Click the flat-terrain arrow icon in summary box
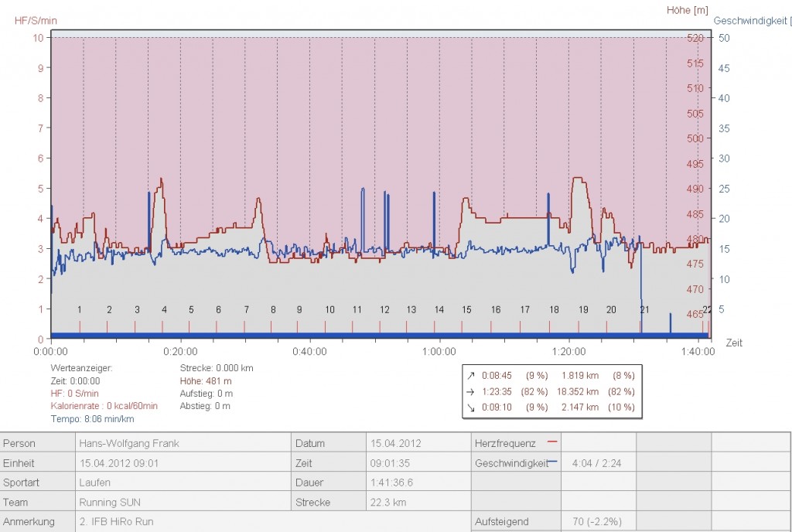This screenshot has width=792, height=532. click(471, 391)
